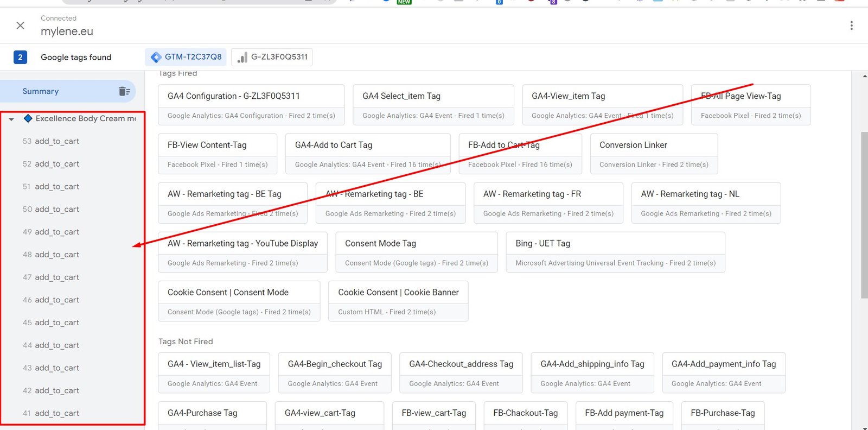Open AW - Remarketing tag - BE card
The width and height of the screenshot is (868, 430).
(x=391, y=203)
